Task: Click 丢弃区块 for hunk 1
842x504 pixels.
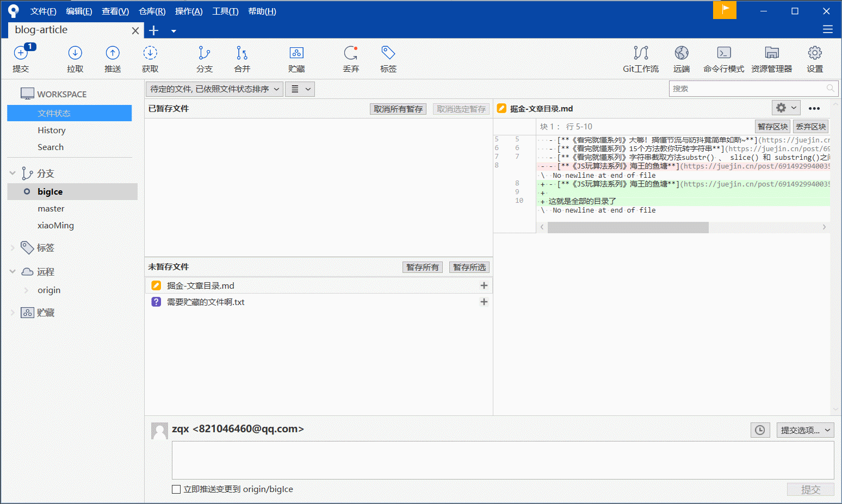Action: 810,126
